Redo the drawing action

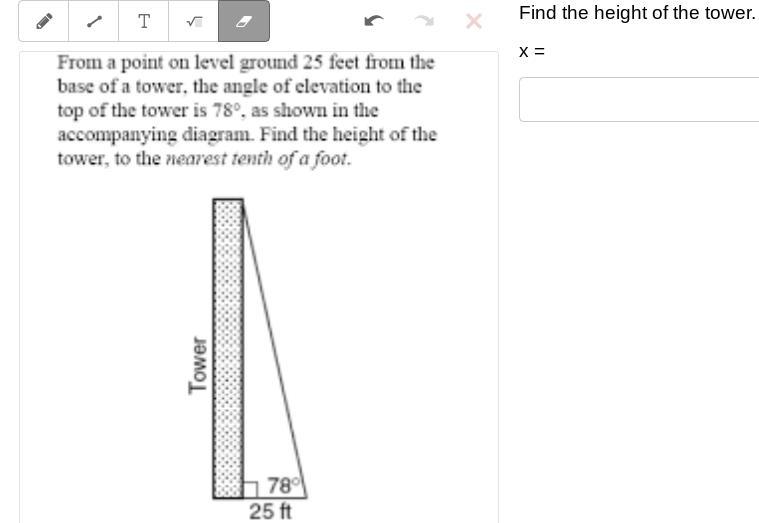point(424,21)
